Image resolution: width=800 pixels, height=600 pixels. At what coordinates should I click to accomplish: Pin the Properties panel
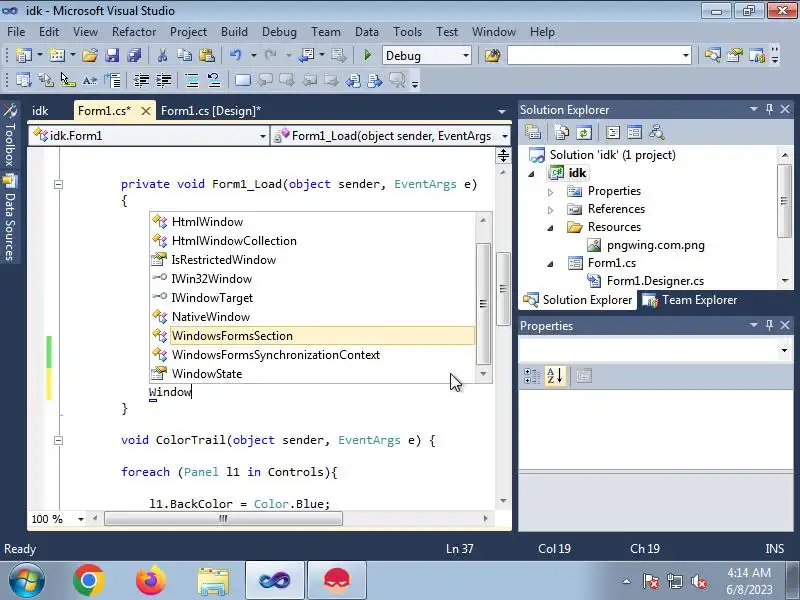tap(769, 325)
